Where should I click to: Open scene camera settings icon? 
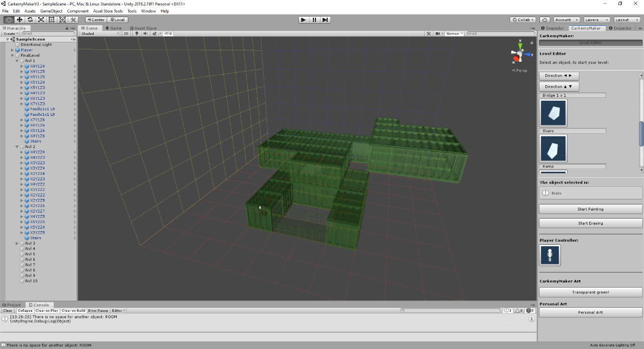438,34
